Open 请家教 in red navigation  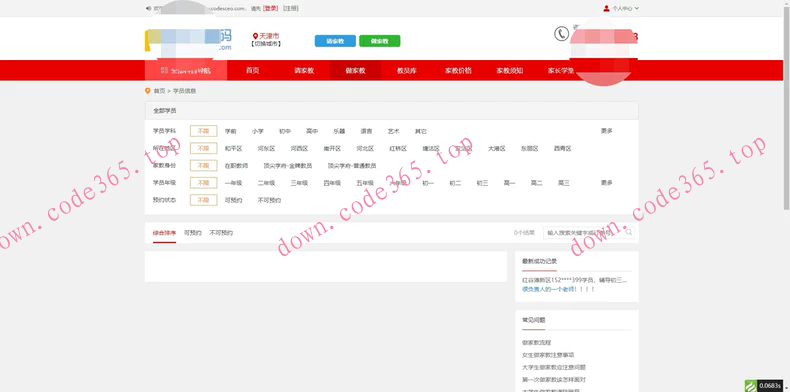click(304, 71)
